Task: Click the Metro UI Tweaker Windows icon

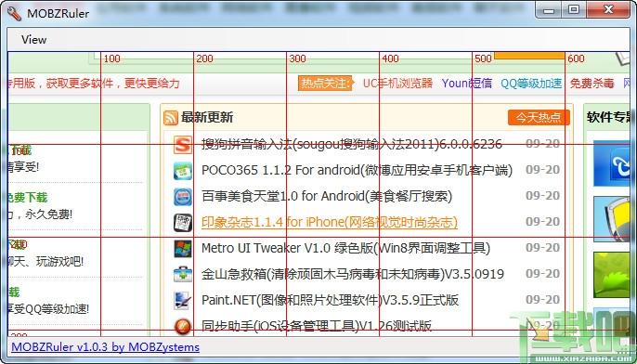Action: point(182,249)
